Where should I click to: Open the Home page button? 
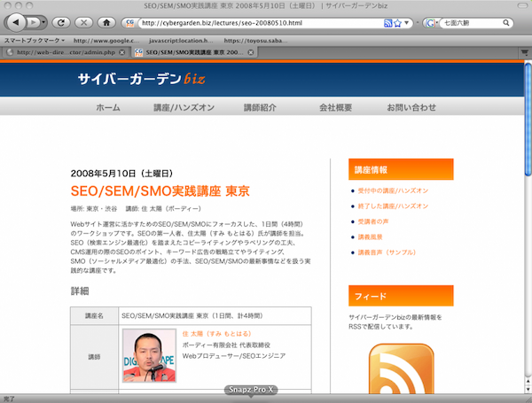coord(106,23)
